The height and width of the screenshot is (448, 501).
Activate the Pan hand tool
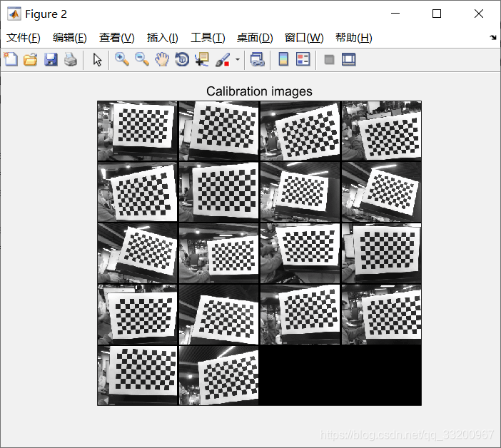point(162,60)
